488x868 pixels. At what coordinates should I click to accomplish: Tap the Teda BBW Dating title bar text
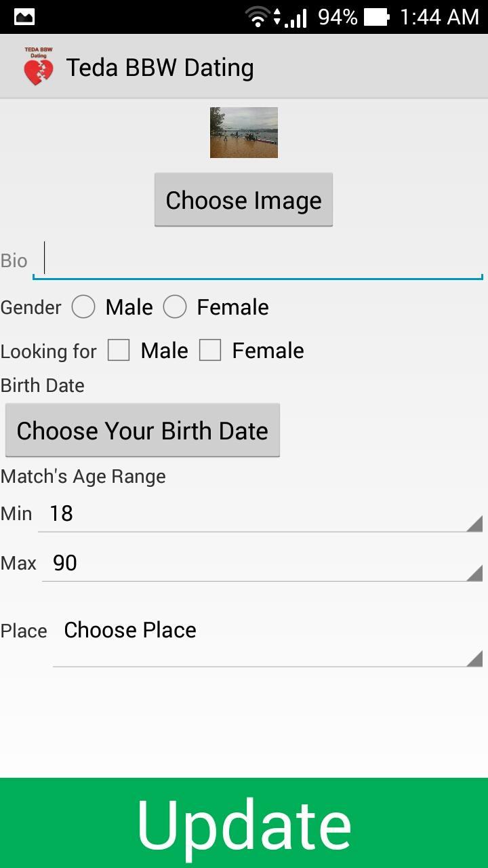pyautogui.click(x=160, y=66)
